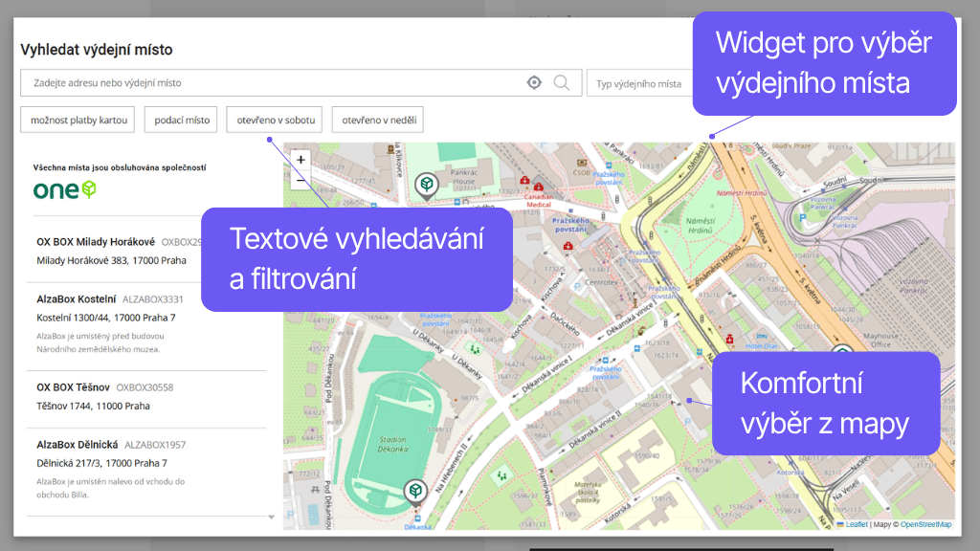This screenshot has height=551, width=980.
Task: Toggle the 'otevřeno v sobotu' filter
Action: pos(276,120)
